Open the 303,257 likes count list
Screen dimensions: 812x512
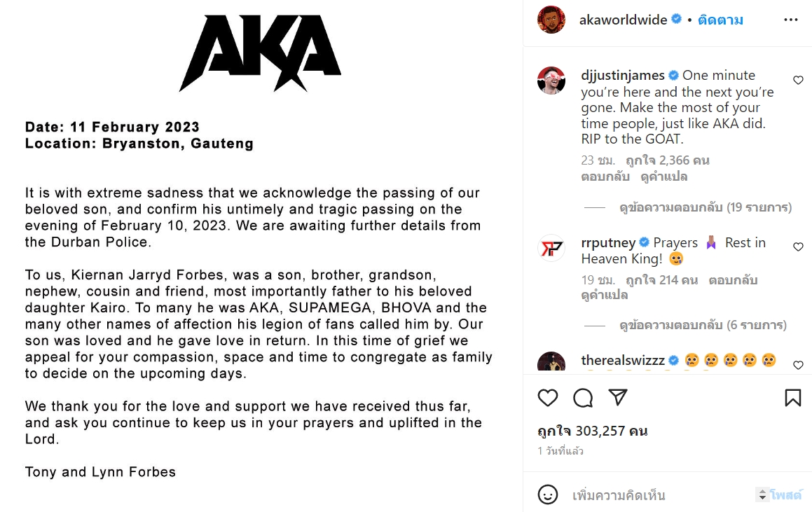click(593, 431)
